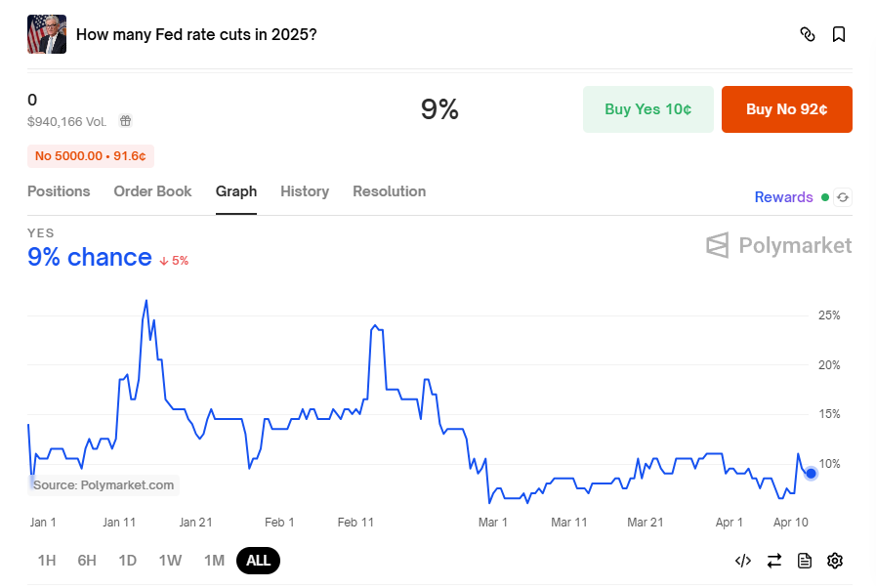The height and width of the screenshot is (588, 876).
Task: Open the embed code view
Action: tap(743, 561)
